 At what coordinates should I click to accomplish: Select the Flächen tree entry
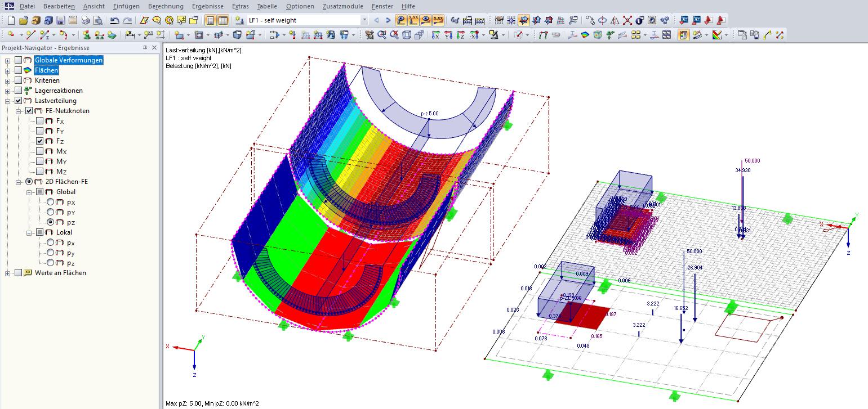pyautogui.click(x=46, y=70)
